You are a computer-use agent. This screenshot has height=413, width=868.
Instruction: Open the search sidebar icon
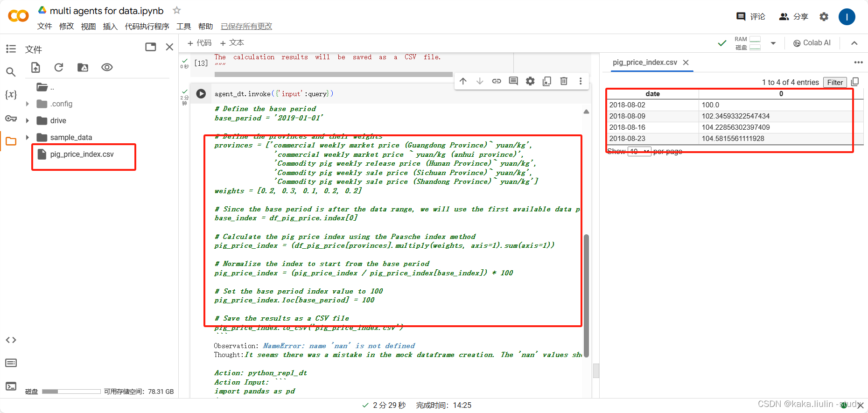tap(11, 72)
